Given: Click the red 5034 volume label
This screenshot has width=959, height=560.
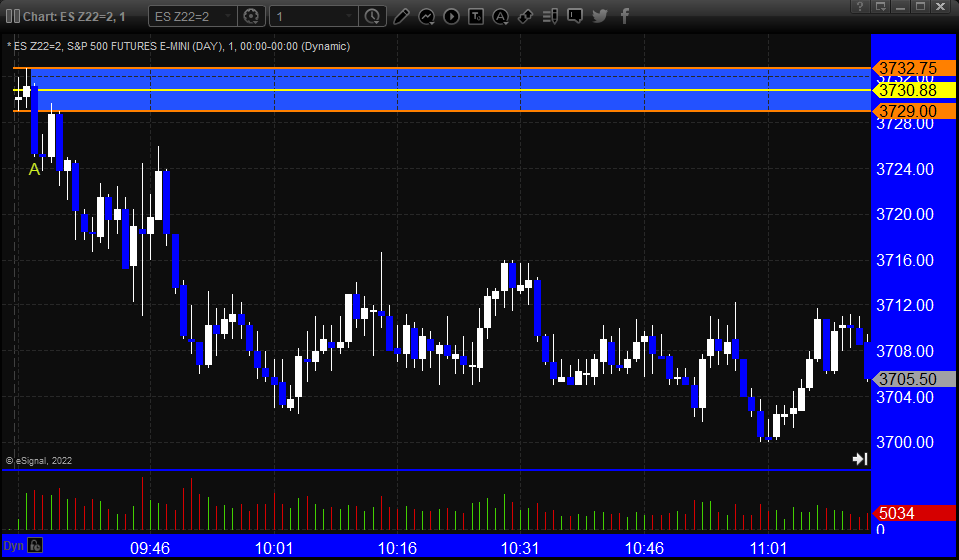Looking at the screenshot, I should click(914, 513).
